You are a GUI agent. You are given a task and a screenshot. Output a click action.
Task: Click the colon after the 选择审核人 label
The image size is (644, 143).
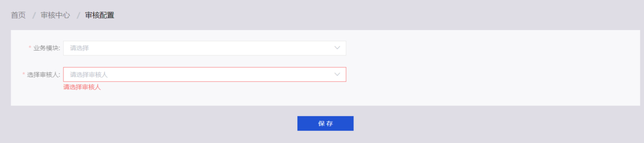(59, 75)
